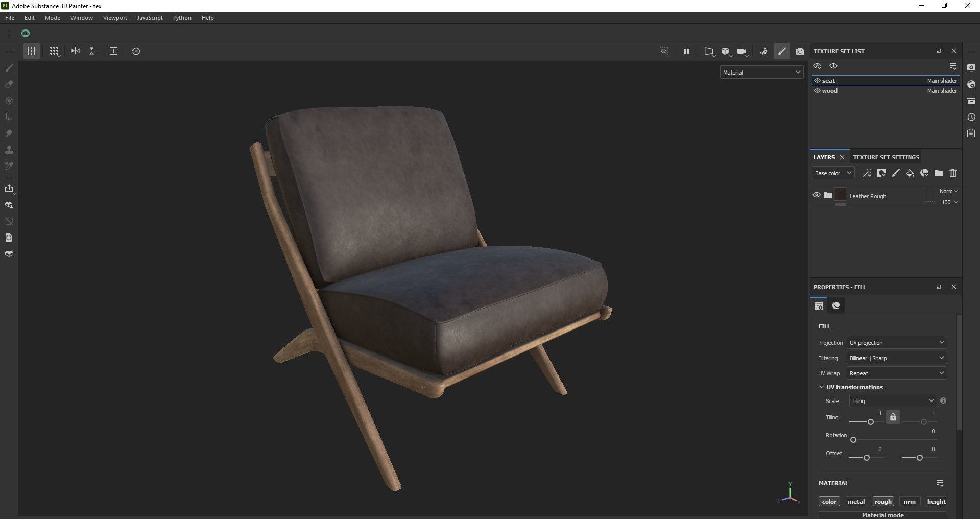Image resolution: width=980 pixels, height=519 pixels.
Task: Switch to the highlighted Painting mode brush icon
Action: click(x=782, y=51)
